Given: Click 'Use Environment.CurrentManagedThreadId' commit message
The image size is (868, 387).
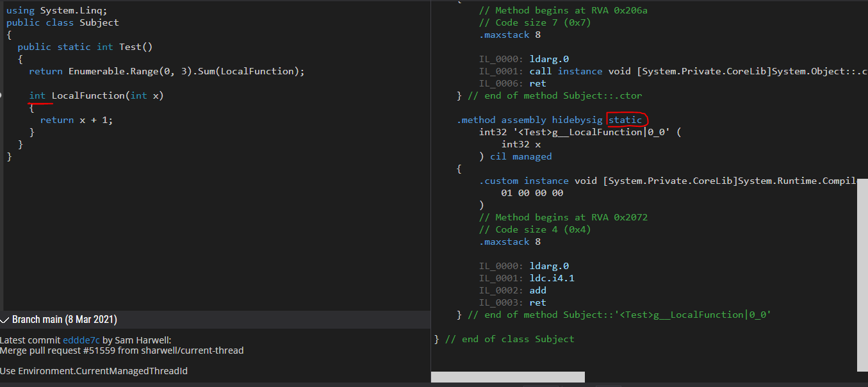Looking at the screenshot, I should pos(94,370).
